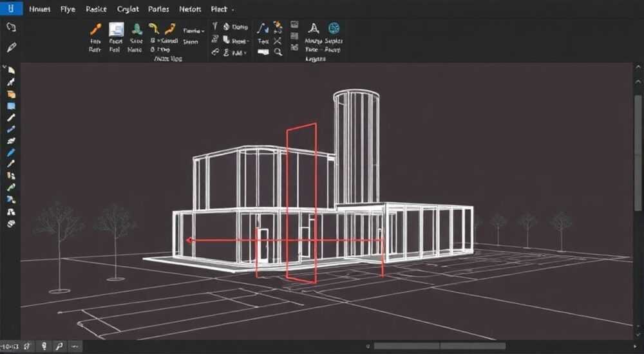The width and height of the screenshot is (644, 354).
Task: Click the teal globe icon in ribbon
Action: click(x=334, y=28)
